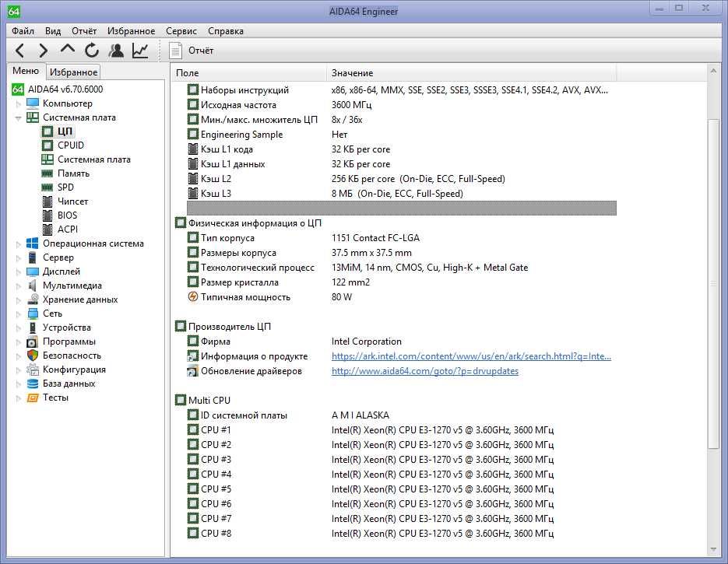Expand the Сервер tree node

[19, 257]
